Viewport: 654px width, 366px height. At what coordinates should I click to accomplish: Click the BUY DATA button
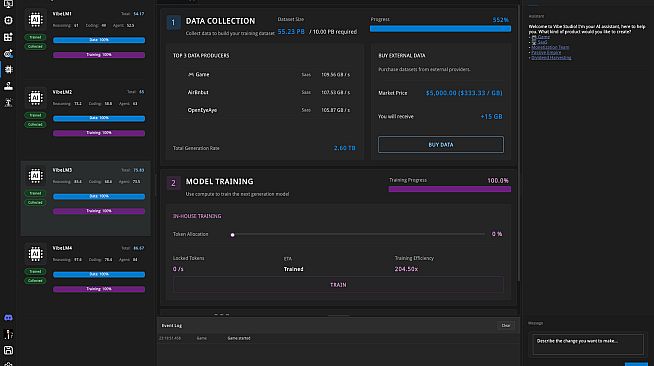click(x=441, y=145)
